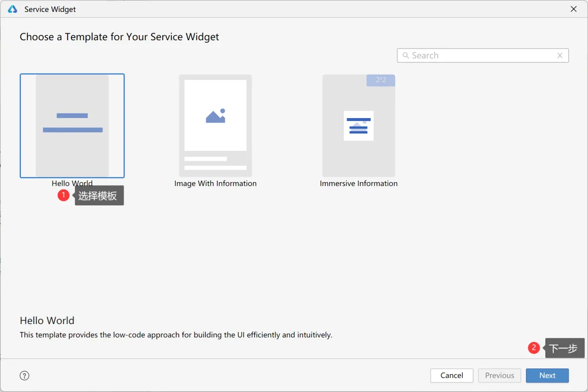Click the Immersive Information label
The height and width of the screenshot is (392, 588).
coord(359,183)
